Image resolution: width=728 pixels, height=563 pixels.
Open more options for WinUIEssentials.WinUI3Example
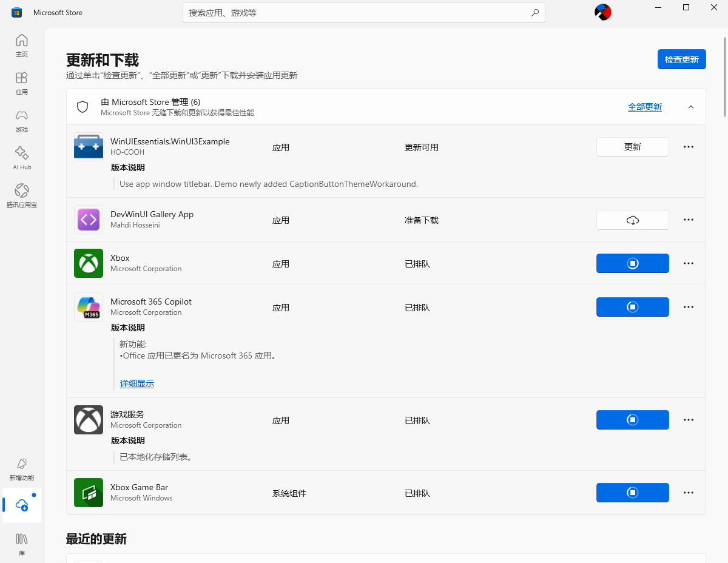click(x=689, y=147)
